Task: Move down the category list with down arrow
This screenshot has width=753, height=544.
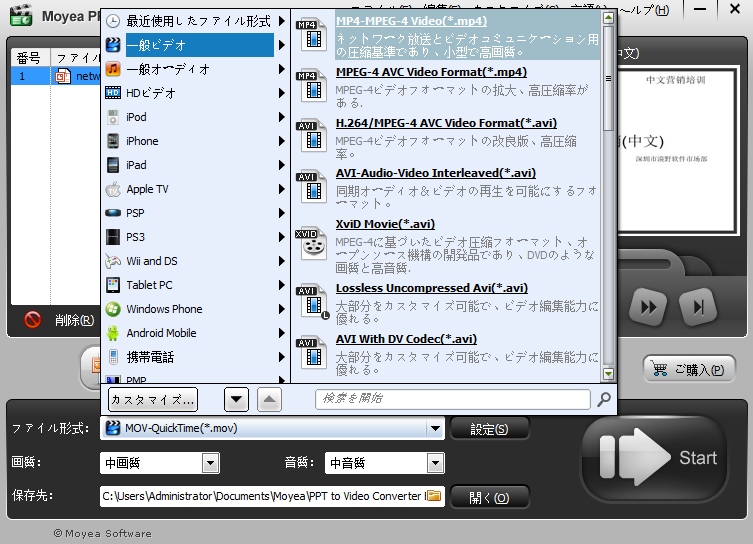Action: 236,399
